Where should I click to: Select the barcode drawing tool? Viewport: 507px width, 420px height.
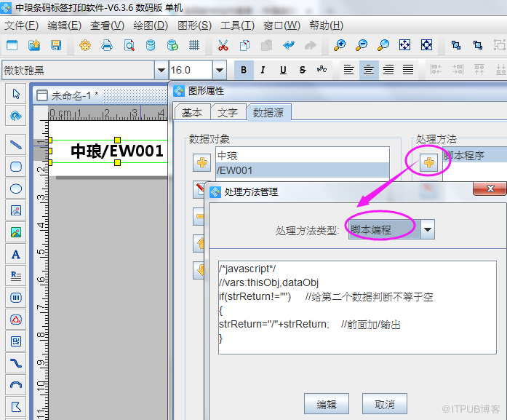16,298
